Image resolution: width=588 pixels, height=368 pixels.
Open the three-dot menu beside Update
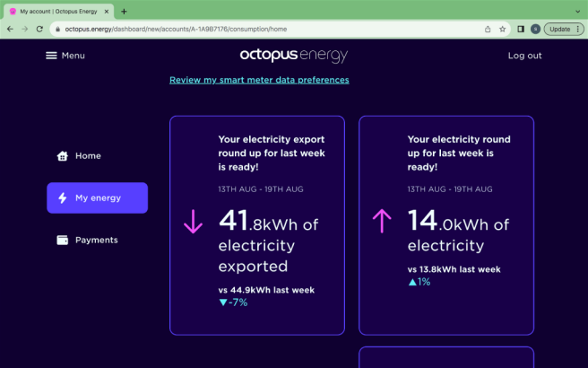(578, 29)
